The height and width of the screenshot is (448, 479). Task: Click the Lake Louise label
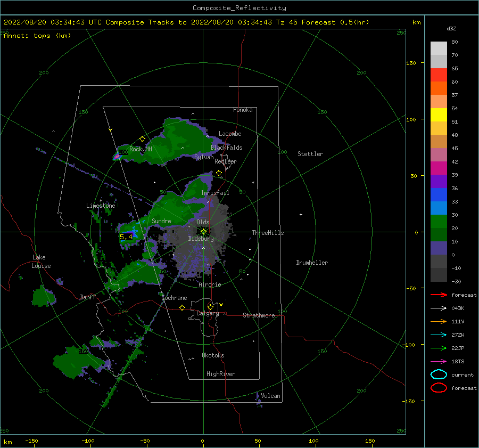click(x=41, y=262)
